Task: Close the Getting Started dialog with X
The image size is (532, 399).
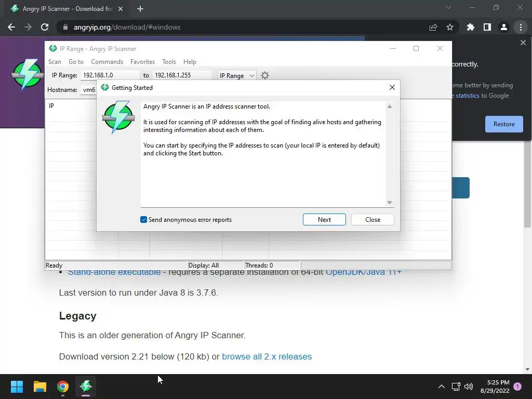Action: [392, 87]
